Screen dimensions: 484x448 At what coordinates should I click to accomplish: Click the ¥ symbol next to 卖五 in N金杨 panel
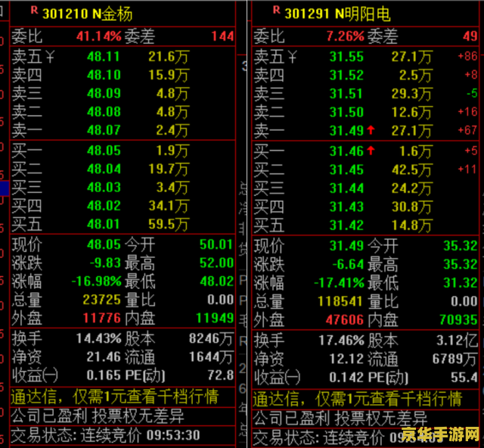click(x=50, y=57)
